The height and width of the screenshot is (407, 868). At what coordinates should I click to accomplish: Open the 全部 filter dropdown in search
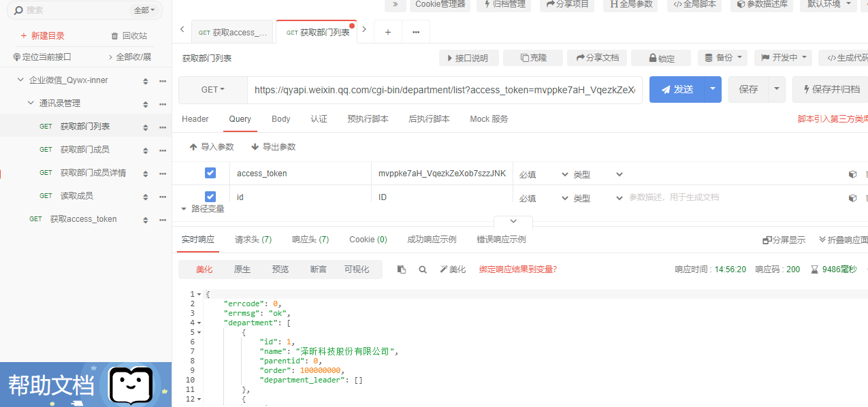coord(144,10)
